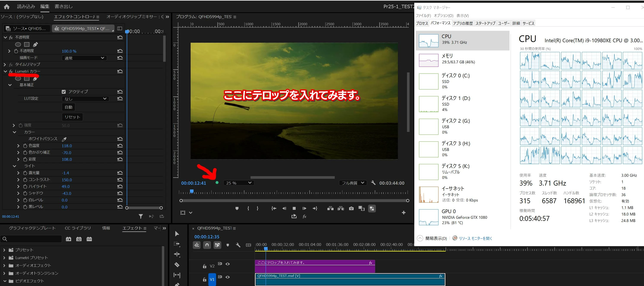644x286 pixels.
Task: Switch to the 書き出し workspace tab
Action: [63, 6]
